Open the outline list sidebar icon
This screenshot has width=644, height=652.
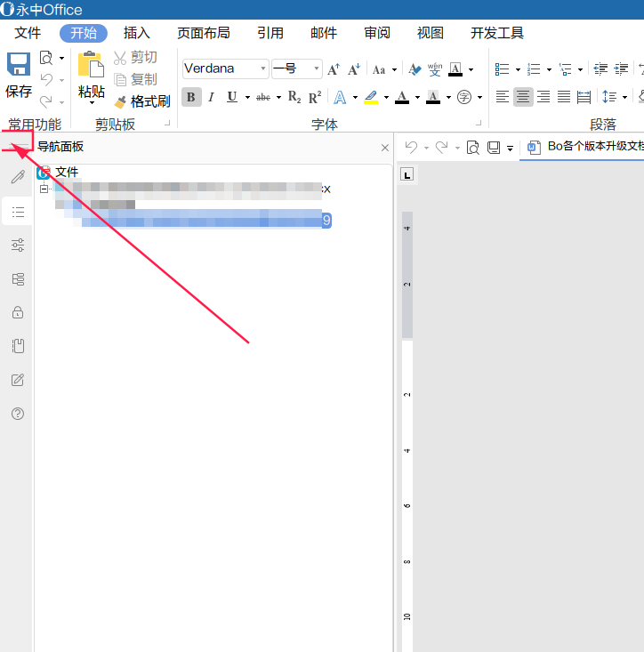pyautogui.click(x=18, y=212)
